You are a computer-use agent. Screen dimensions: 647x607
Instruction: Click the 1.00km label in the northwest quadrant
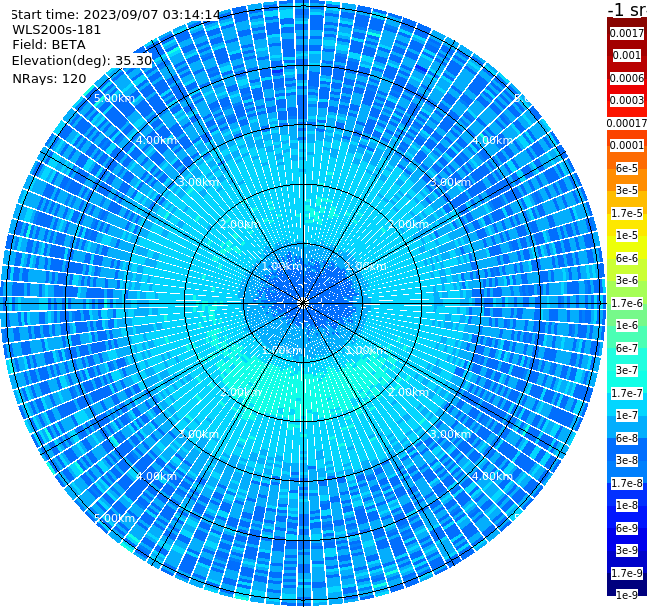[x=283, y=267]
